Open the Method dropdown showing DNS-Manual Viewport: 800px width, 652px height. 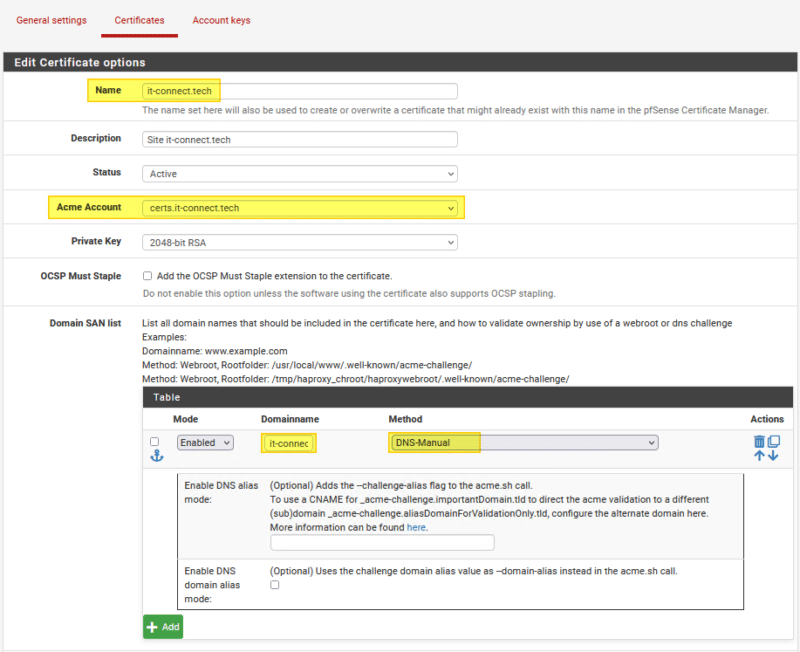pos(523,442)
